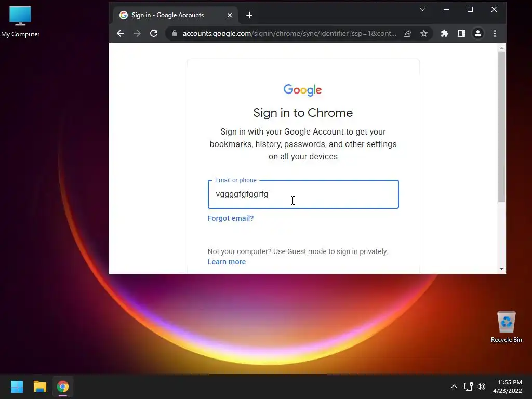This screenshot has height=399, width=532.
Task: Click the Sign in to Chrome heading
Action: click(x=303, y=113)
